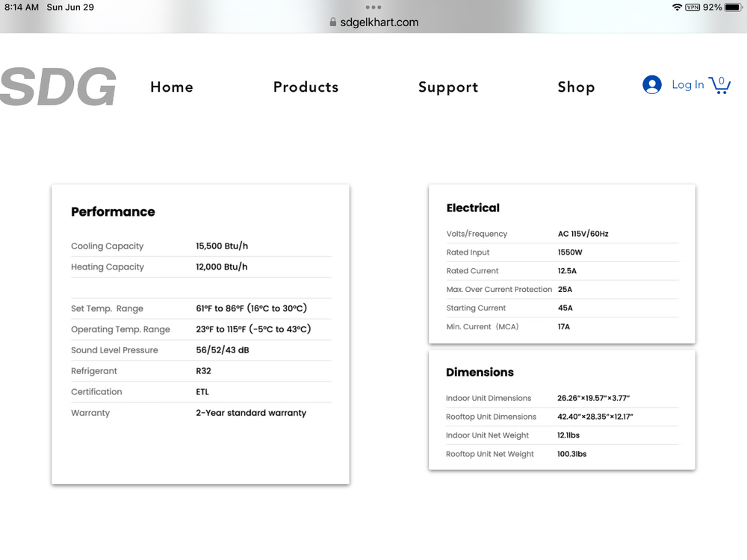Screen dimensions: 747x560
Task: Tap the Wi-Fi status icon
Action: [x=677, y=7]
